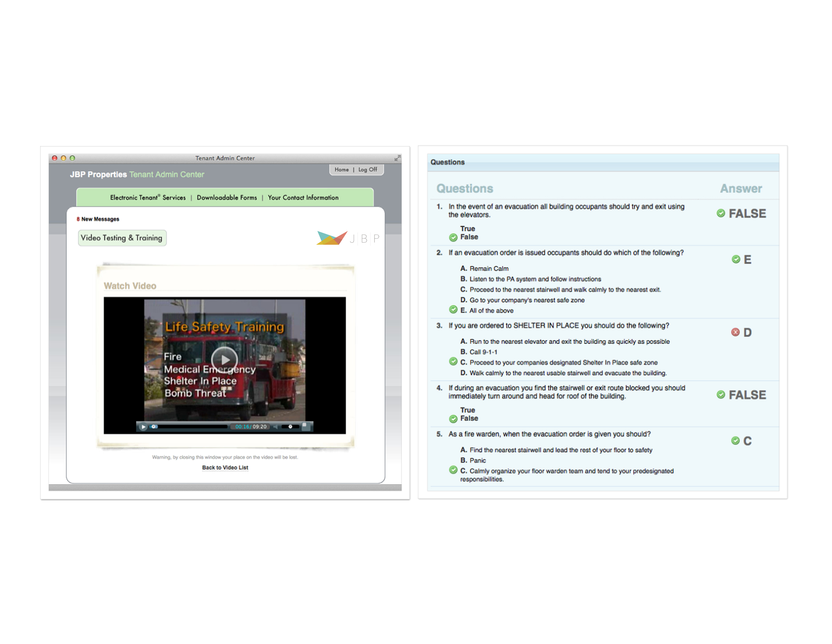Viewport: 832px width, 644px height.
Task: Open the 8 New Messages link
Action: 98,219
